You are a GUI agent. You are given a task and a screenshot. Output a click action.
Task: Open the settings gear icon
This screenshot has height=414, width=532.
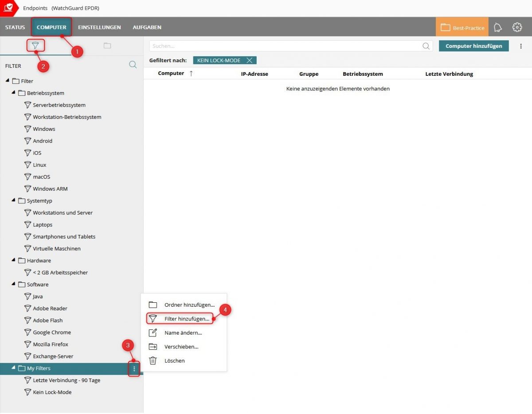tap(517, 27)
